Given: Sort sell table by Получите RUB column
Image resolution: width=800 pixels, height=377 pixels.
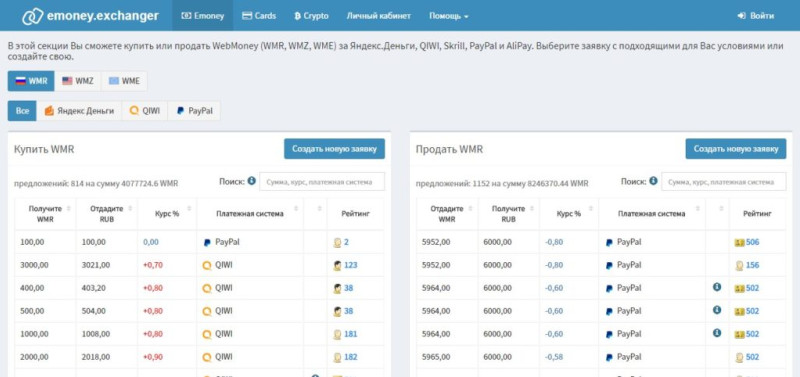Looking at the screenshot, I should 508,214.
